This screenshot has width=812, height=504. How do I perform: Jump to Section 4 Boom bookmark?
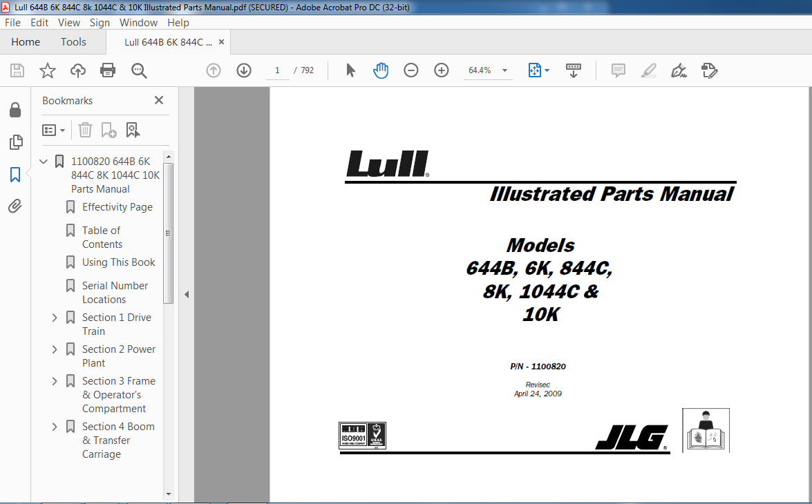pos(118,440)
